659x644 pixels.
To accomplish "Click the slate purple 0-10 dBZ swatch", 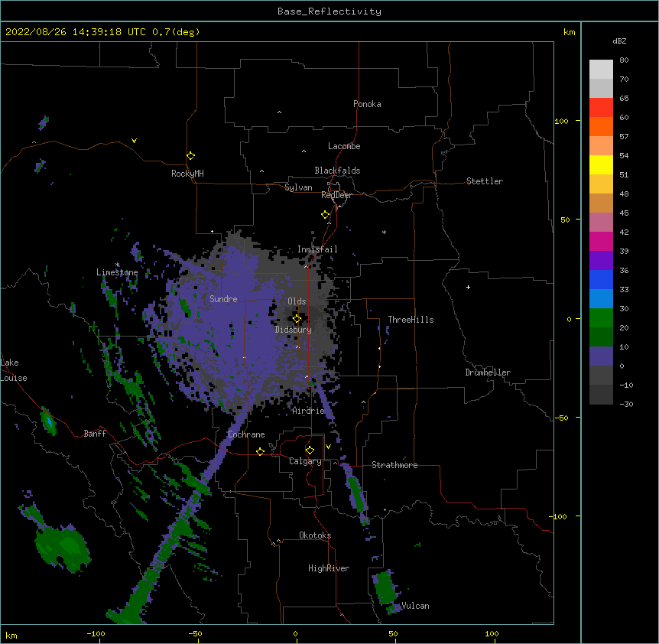I will click(601, 356).
